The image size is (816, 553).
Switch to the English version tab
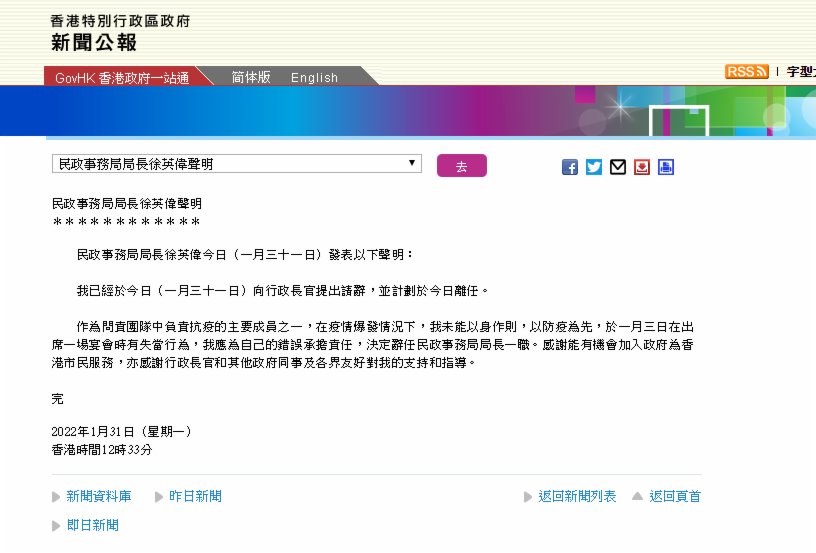click(x=314, y=77)
